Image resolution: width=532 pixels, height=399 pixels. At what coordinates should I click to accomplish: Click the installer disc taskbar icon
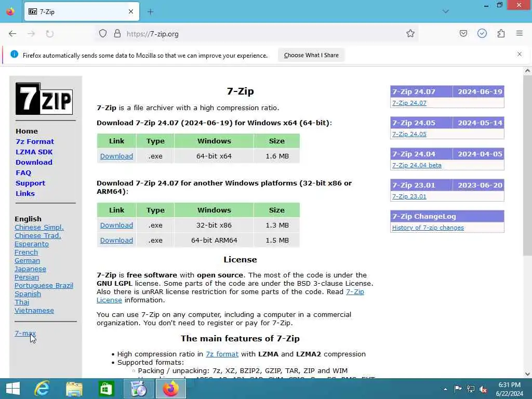tap(138, 389)
